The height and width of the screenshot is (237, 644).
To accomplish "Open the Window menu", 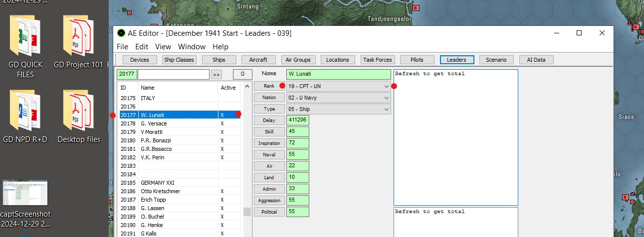I will (x=192, y=47).
